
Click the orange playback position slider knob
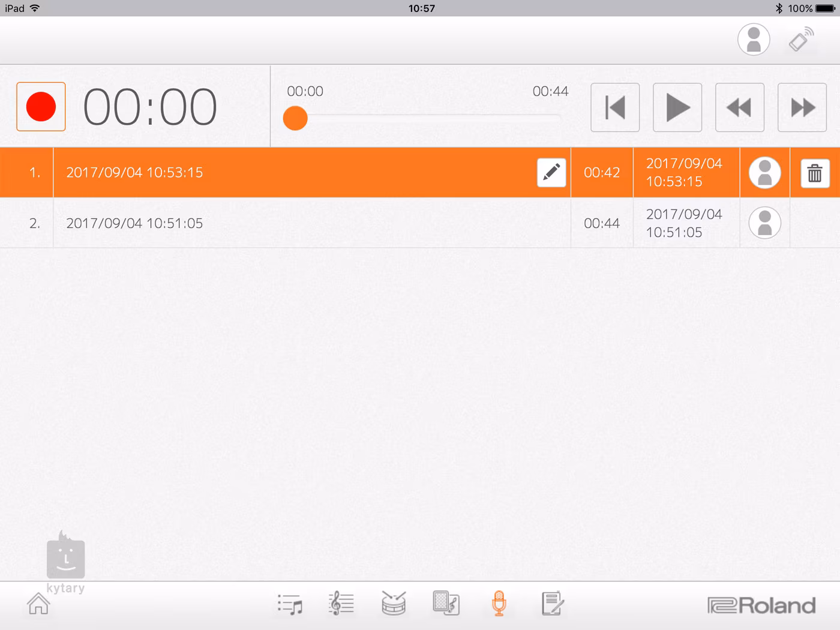click(x=295, y=118)
